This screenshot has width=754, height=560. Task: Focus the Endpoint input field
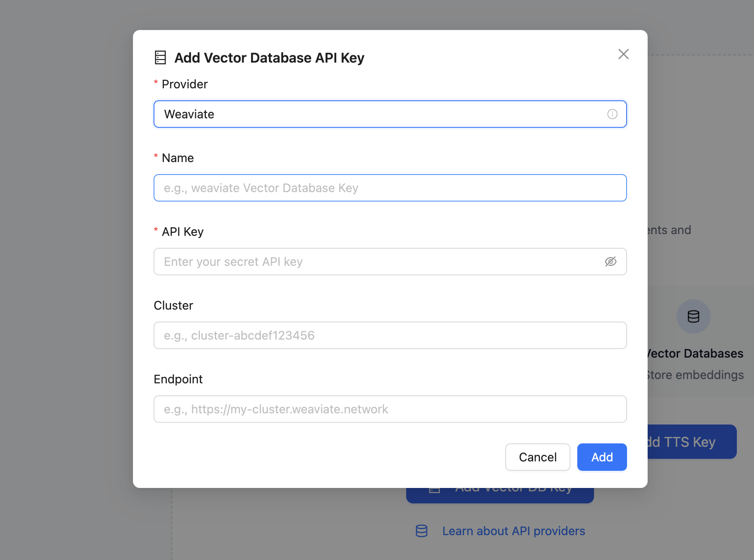point(390,409)
